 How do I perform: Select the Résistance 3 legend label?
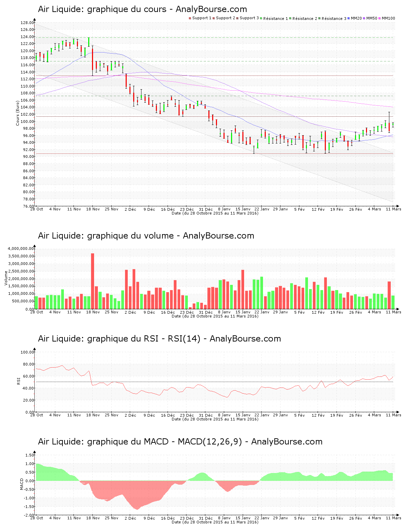(334, 19)
